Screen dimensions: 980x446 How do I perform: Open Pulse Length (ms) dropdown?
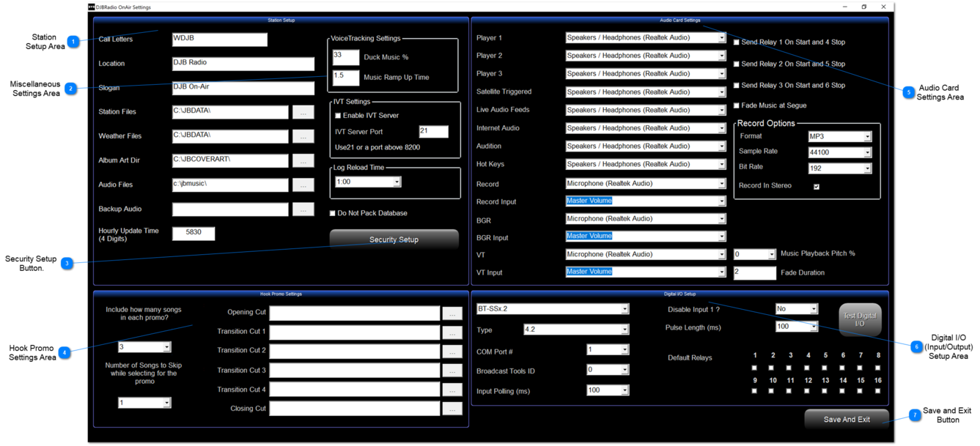tap(813, 327)
